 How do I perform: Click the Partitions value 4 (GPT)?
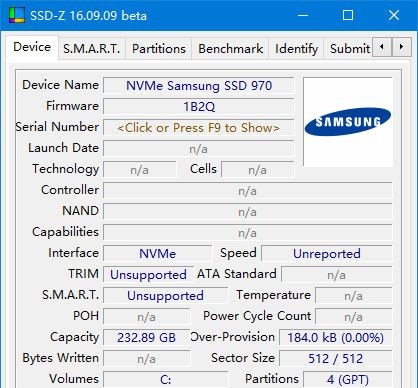348,380
